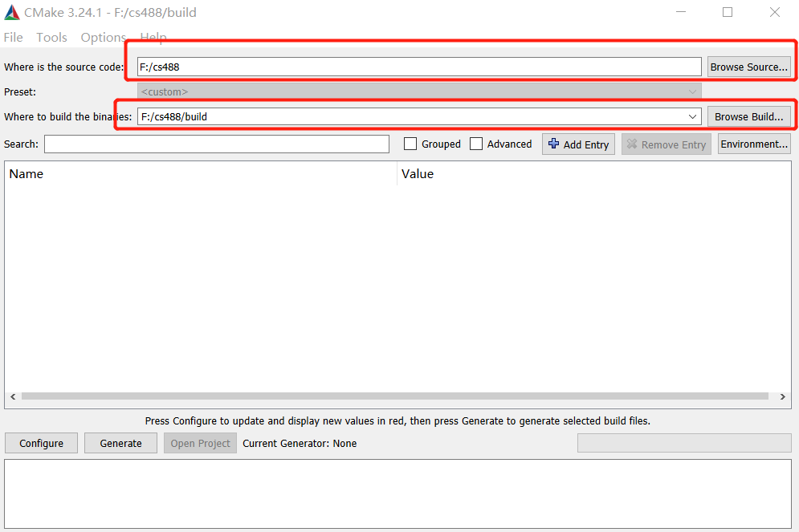This screenshot has width=799, height=532.
Task: Close the CMake window
Action: [775, 12]
